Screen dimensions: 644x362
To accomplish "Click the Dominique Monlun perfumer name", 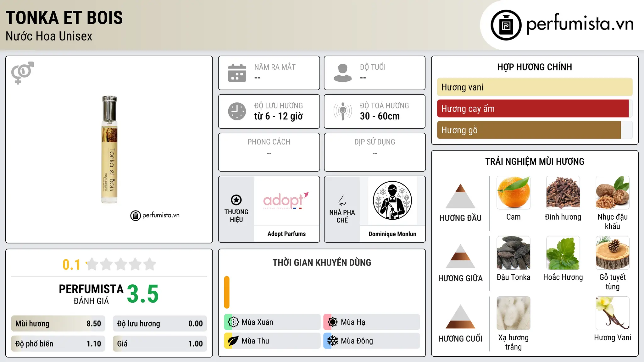I will [x=392, y=234].
